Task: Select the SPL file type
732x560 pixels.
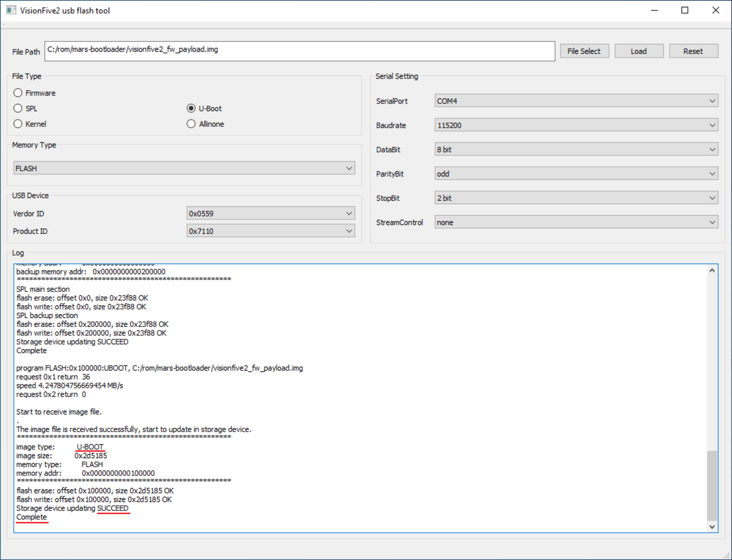Action: [25, 108]
